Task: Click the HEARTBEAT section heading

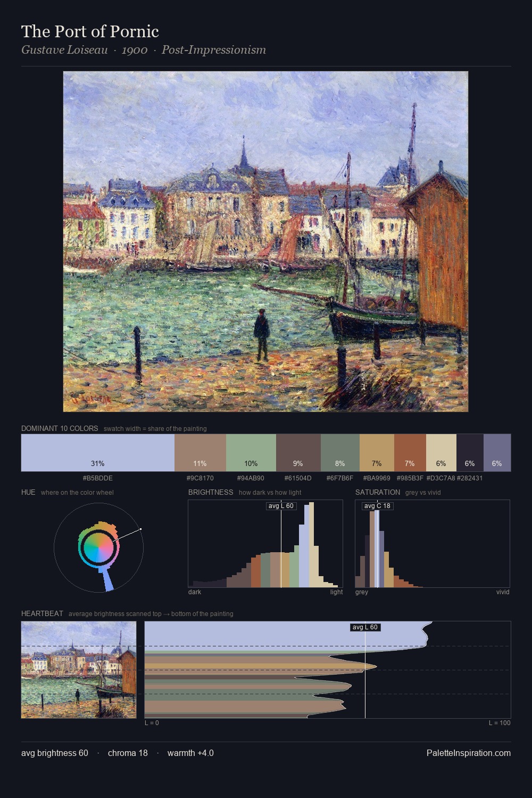Action: (x=42, y=613)
